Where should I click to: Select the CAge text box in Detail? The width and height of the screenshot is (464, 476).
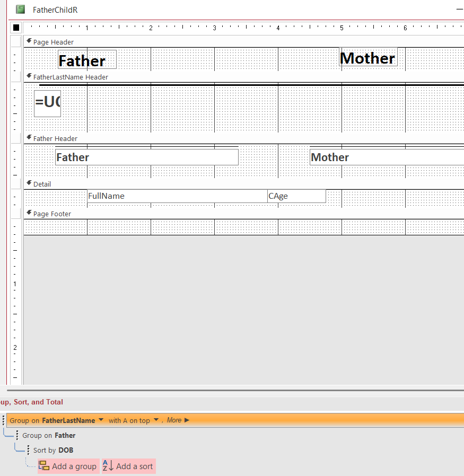[296, 196]
